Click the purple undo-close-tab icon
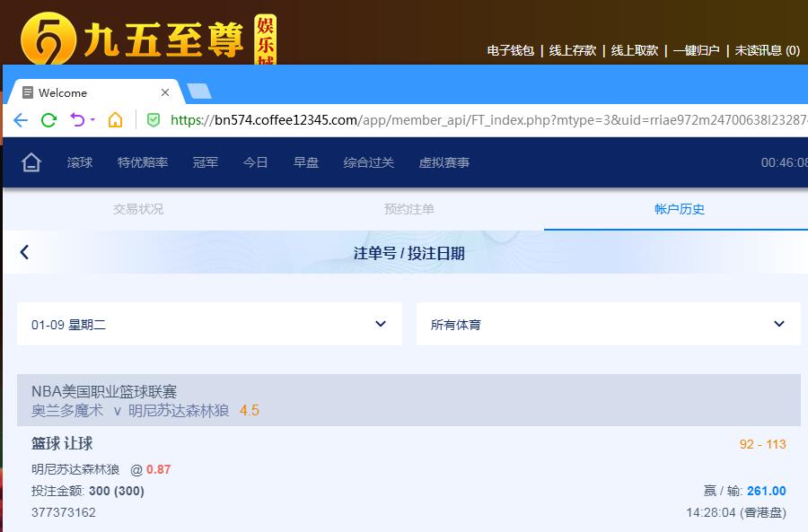The image size is (808, 532). coord(77,120)
